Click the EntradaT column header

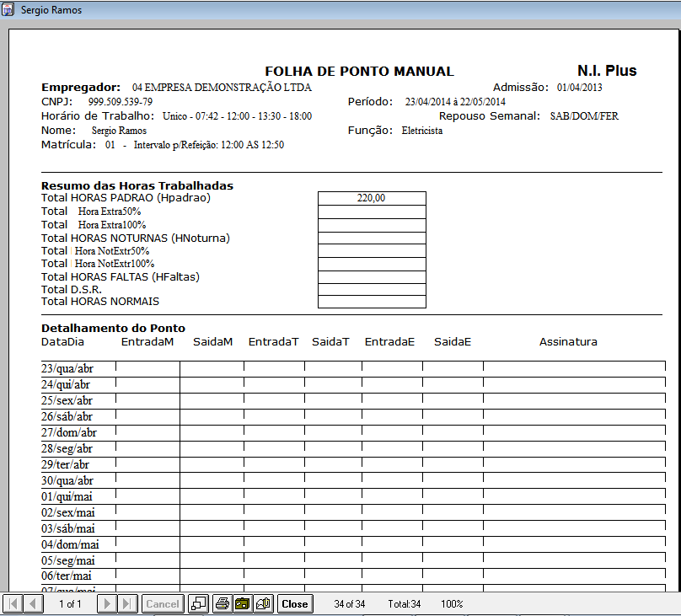click(x=274, y=341)
